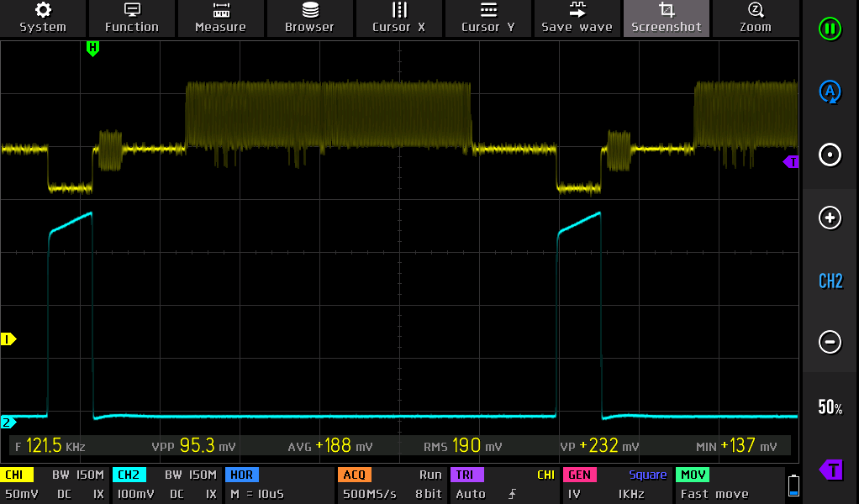859x504 pixels.
Task: Open the waveform Browser
Action: point(309,18)
